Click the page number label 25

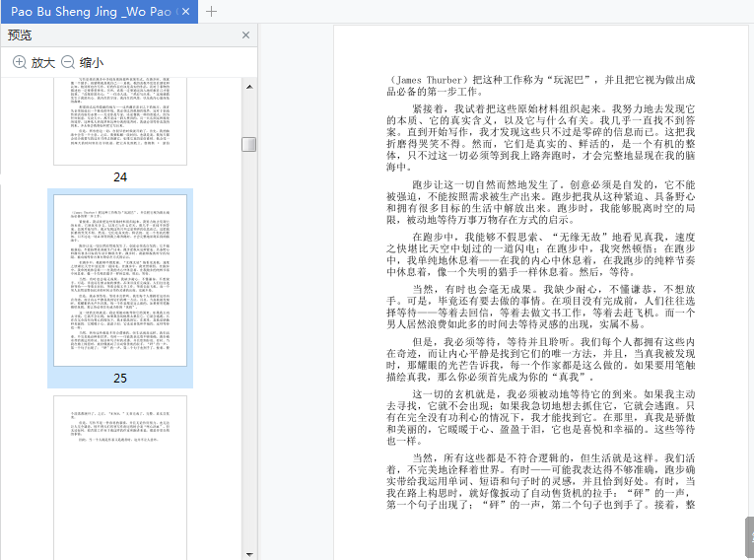120,379
